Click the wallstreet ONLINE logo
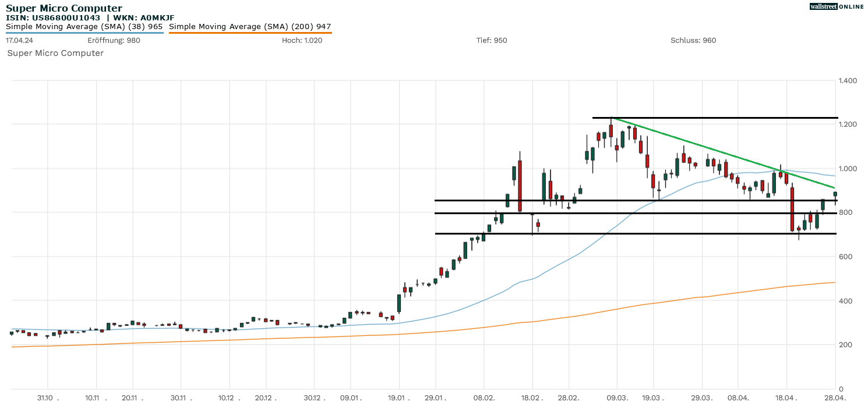The height and width of the screenshot is (401, 868). (x=837, y=6)
